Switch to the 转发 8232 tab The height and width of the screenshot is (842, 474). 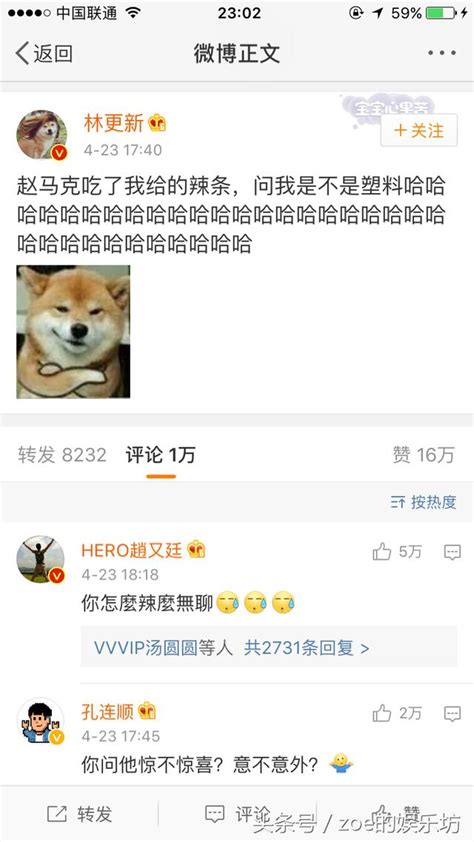click(62, 455)
